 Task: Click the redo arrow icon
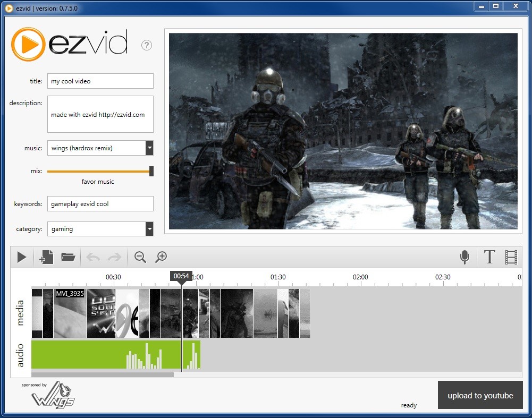point(114,258)
